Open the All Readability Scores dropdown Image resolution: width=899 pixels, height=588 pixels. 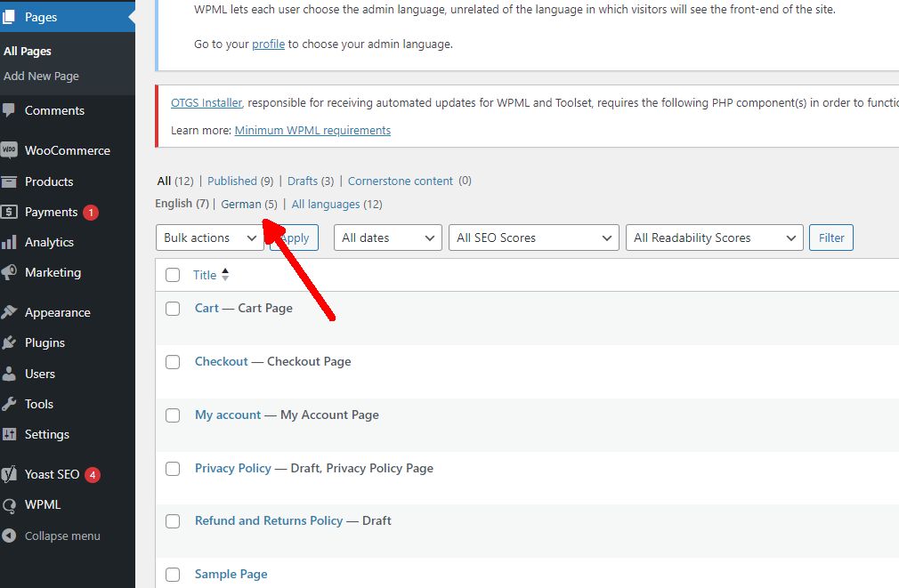point(715,238)
